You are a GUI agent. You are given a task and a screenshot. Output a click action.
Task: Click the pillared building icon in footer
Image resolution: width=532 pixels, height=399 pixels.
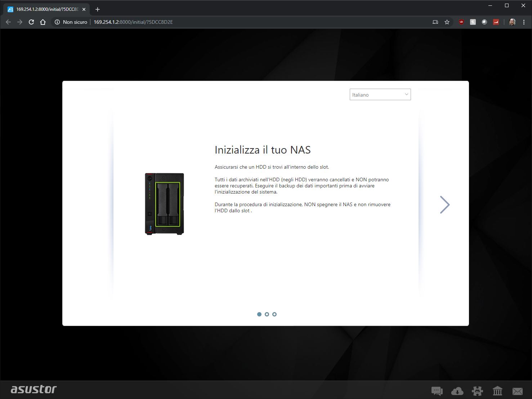click(497, 391)
